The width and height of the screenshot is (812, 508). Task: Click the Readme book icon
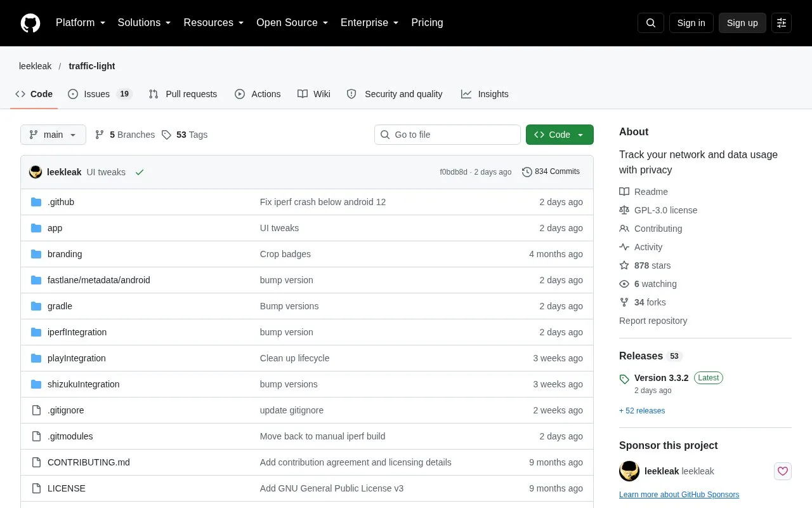(x=624, y=192)
